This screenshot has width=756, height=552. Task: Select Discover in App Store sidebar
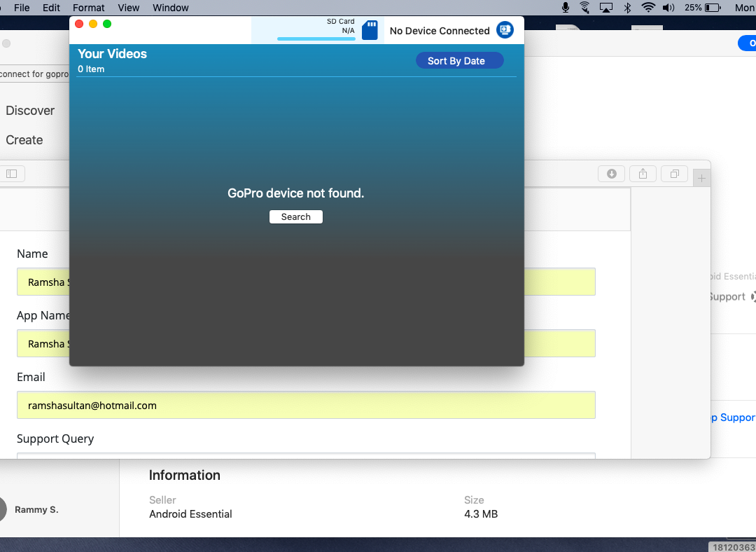click(30, 111)
